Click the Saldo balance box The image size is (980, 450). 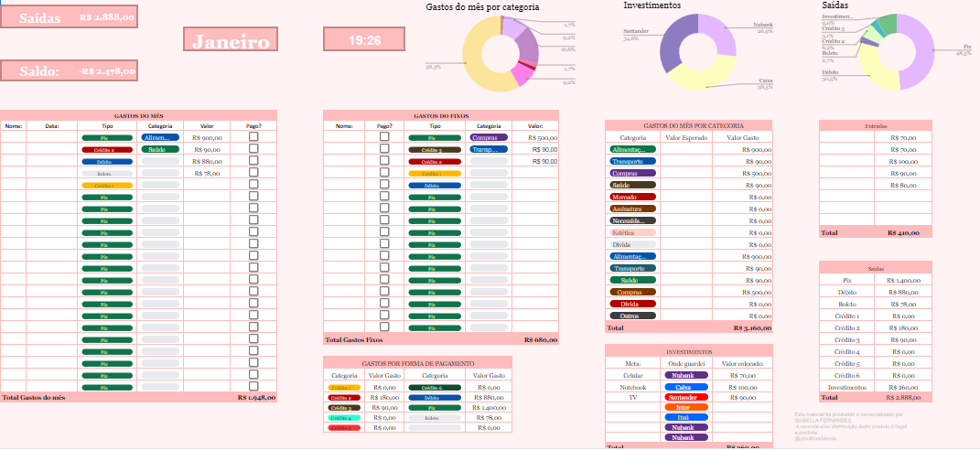pyautogui.click(x=69, y=71)
